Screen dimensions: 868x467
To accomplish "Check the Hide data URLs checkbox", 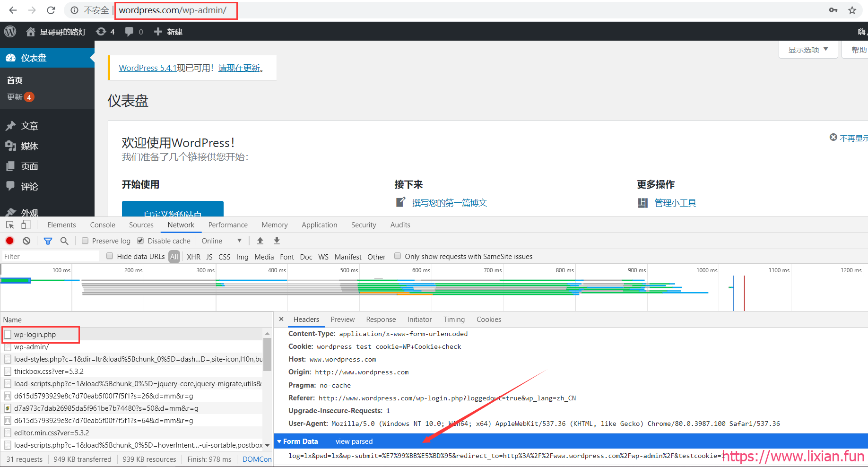I will click(x=110, y=256).
